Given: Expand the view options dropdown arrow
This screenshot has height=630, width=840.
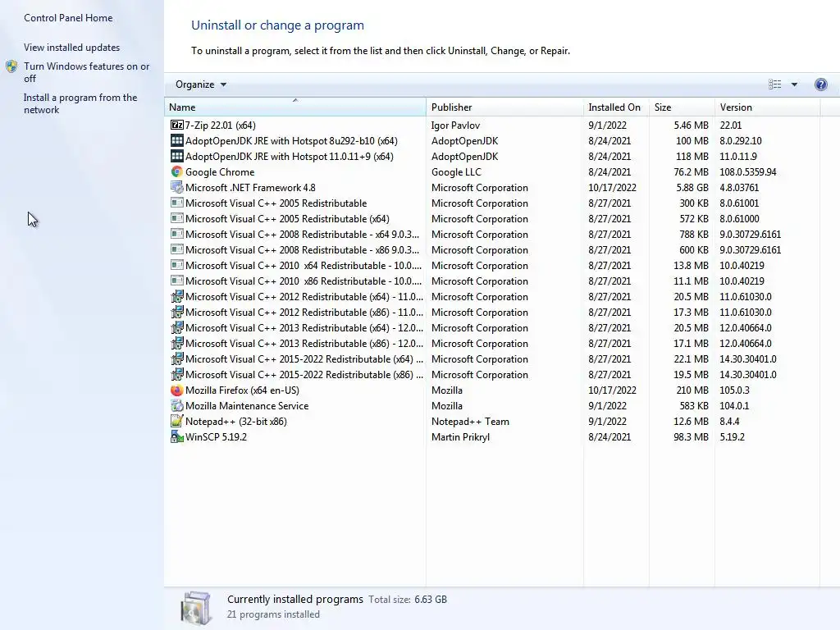Looking at the screenshot, I should pyautogui.click(x=794, y=84).
